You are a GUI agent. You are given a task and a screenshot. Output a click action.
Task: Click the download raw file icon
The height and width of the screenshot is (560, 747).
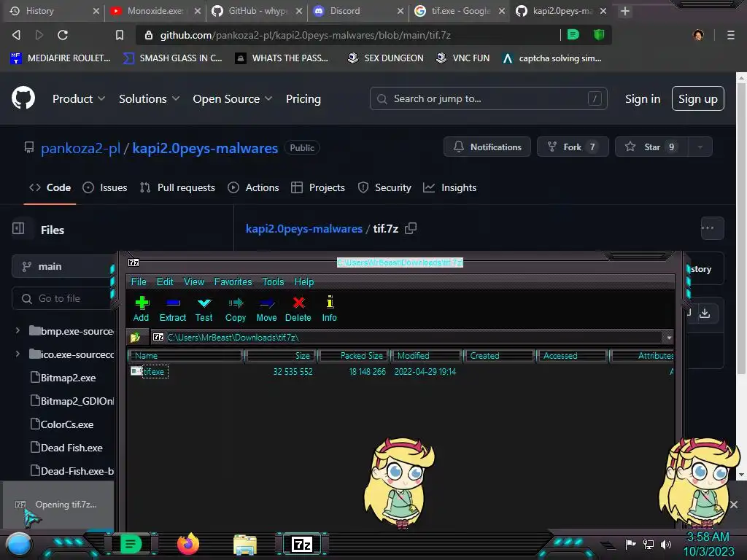[x=705, y=313]
